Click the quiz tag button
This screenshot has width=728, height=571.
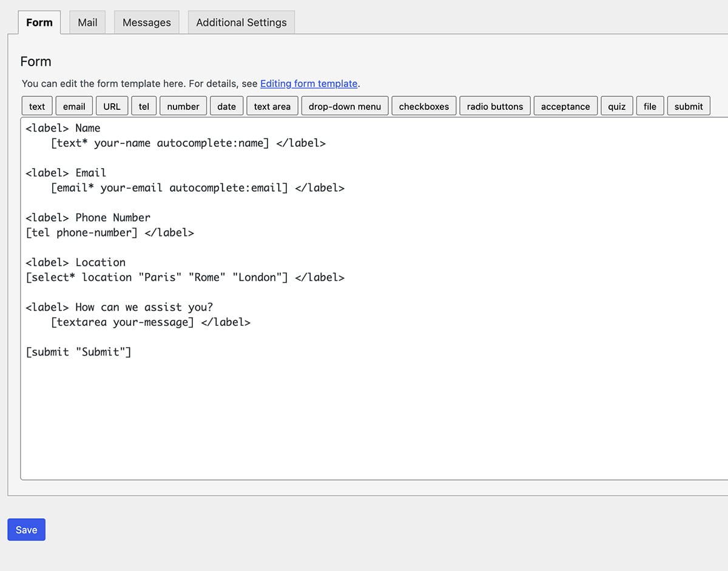616,106
